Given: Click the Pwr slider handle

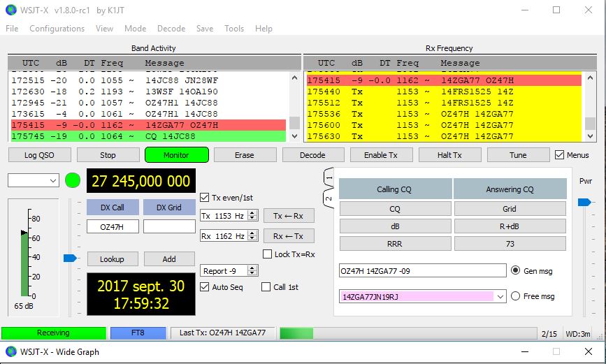Looking at the screenshot, I should [x=585, y=202].
